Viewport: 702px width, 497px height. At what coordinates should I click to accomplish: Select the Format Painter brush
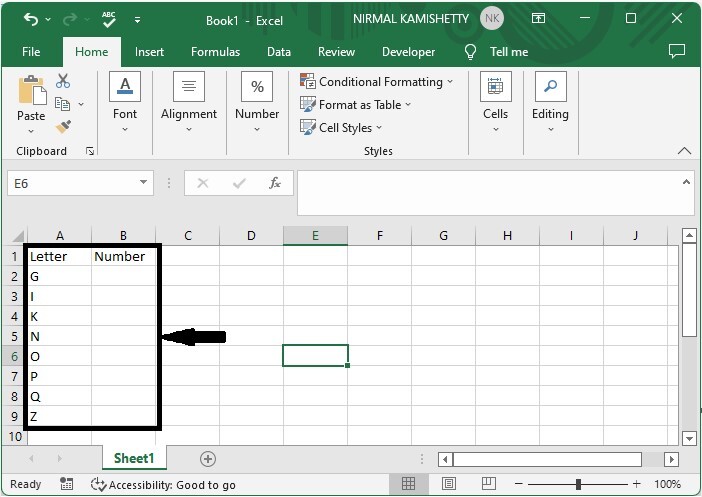[63, 127]
